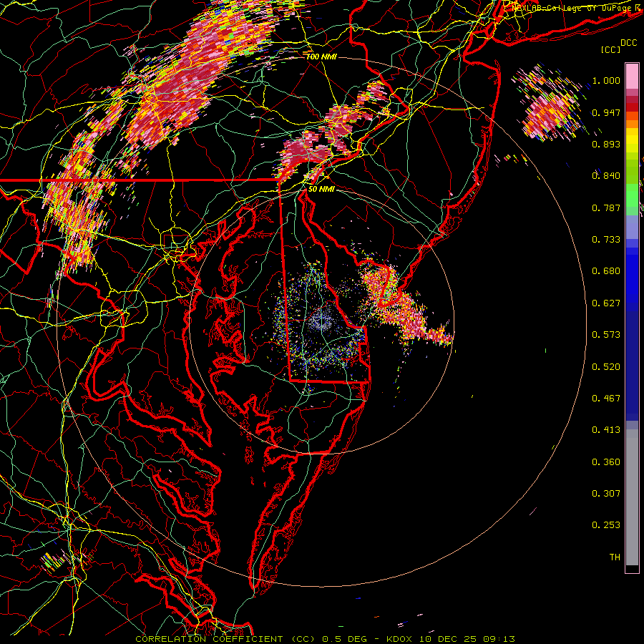644x644 pixels.
Task: Click the 0.520 scale label
Action: (x=606, y=367)
